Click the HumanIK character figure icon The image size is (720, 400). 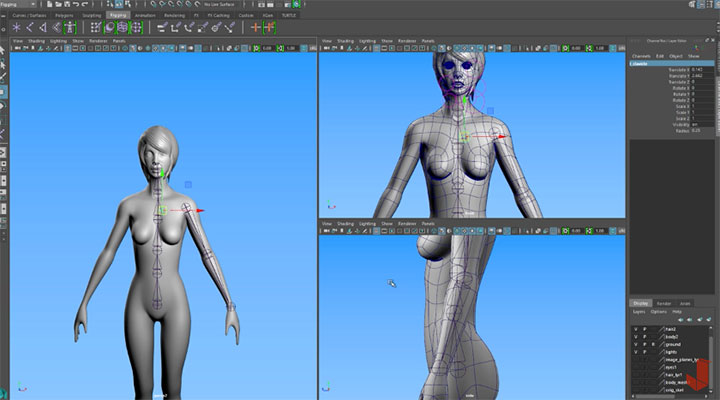(70, 28)
